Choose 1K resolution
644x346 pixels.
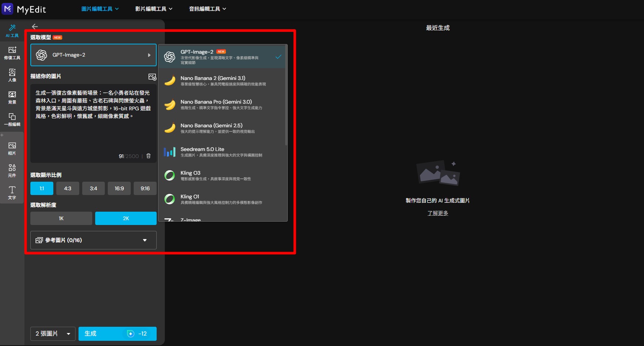(61, 218)
